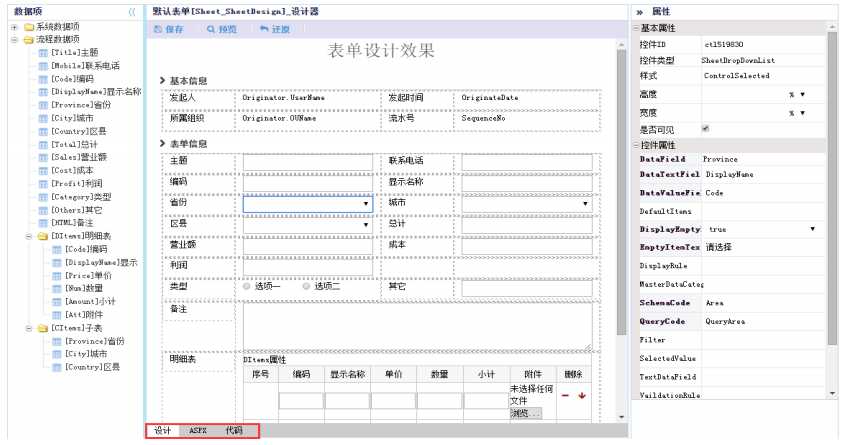Screen dimensions: 862x445
Task: Click the 预览 preview magnifier icon
Action: click(211, 29)
